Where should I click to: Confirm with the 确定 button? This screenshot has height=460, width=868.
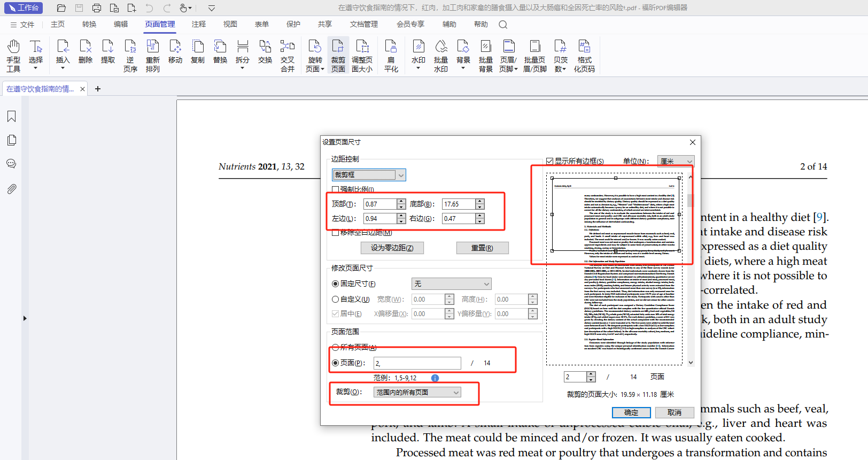tap(631, 412)
